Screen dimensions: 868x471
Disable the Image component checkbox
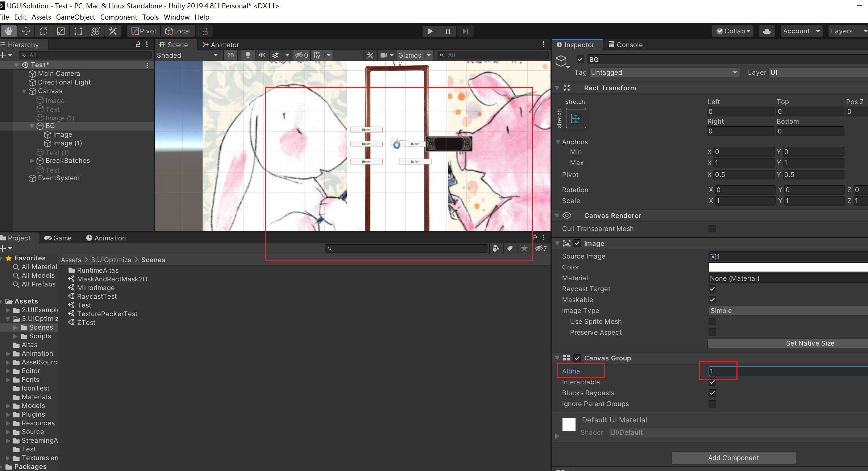click(x=577, y=243)
